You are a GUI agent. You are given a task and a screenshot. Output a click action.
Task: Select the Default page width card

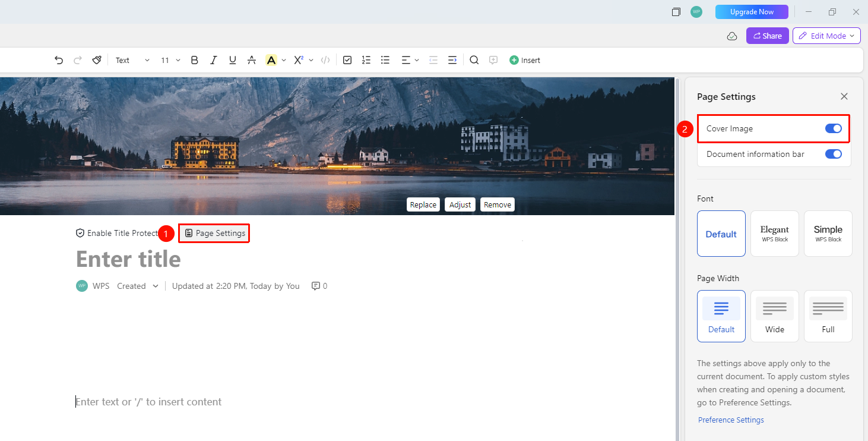721,316
